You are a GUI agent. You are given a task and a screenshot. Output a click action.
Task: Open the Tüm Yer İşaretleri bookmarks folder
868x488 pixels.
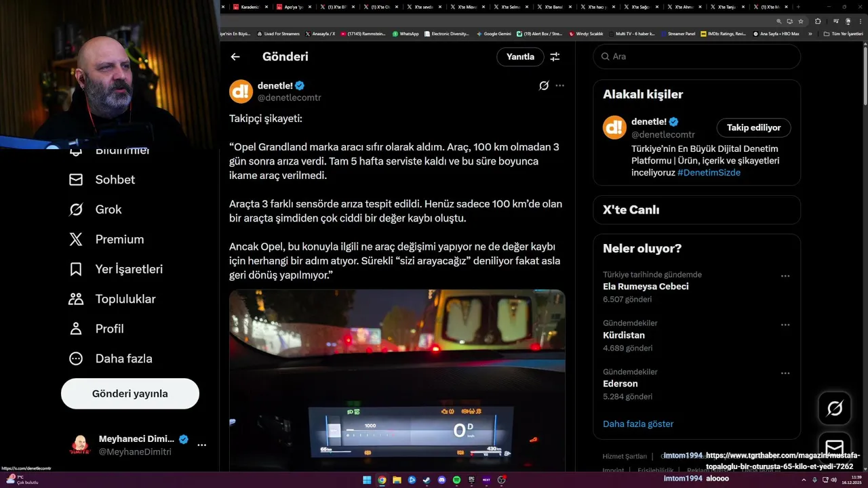[x=844, y=34]
